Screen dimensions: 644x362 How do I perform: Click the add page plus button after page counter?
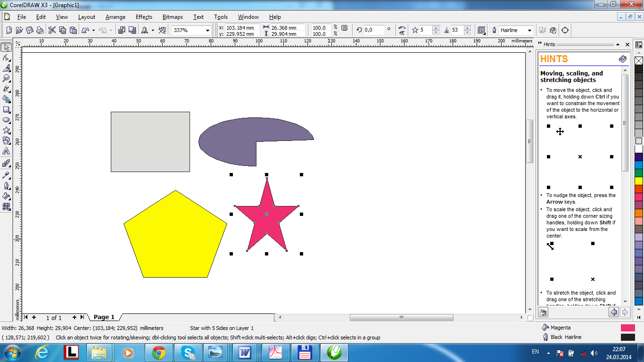click(x=74, y=317)
